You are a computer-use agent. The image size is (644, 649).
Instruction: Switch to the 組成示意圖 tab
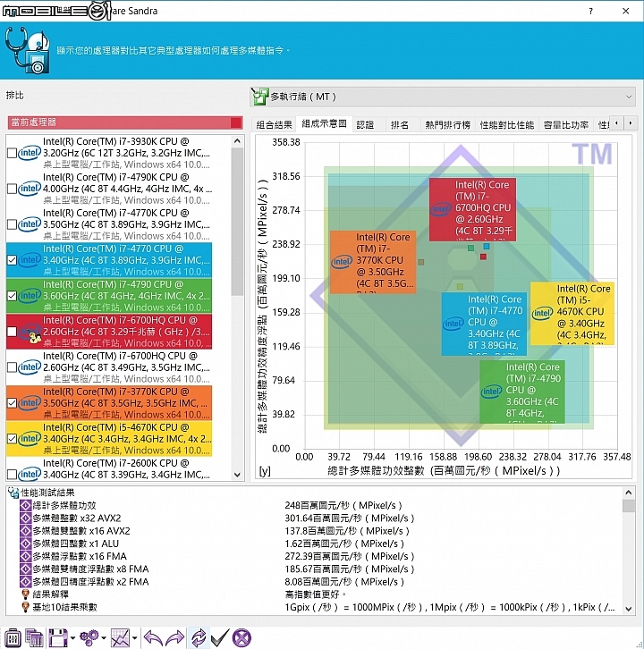(x=324, y=123)
